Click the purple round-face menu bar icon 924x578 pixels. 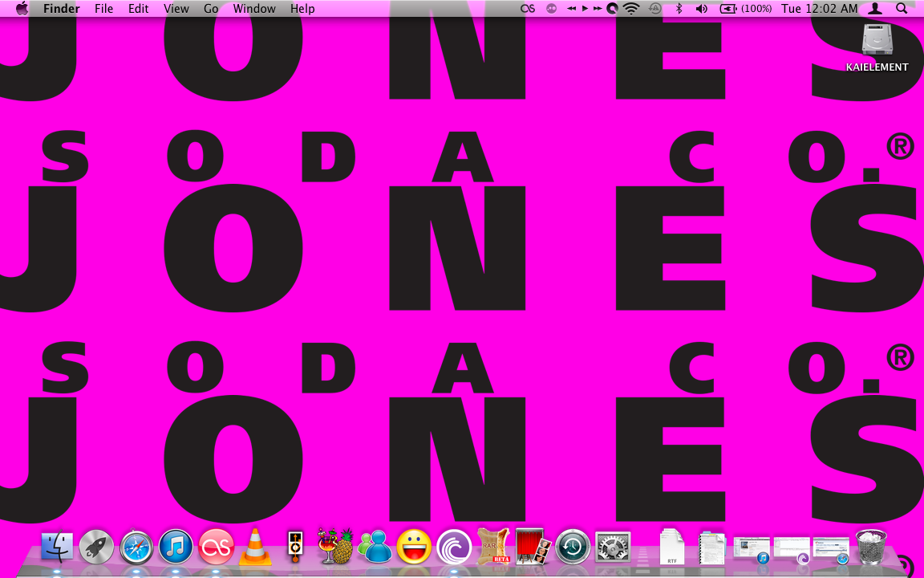pyautogui.click(x=552, y=8)
